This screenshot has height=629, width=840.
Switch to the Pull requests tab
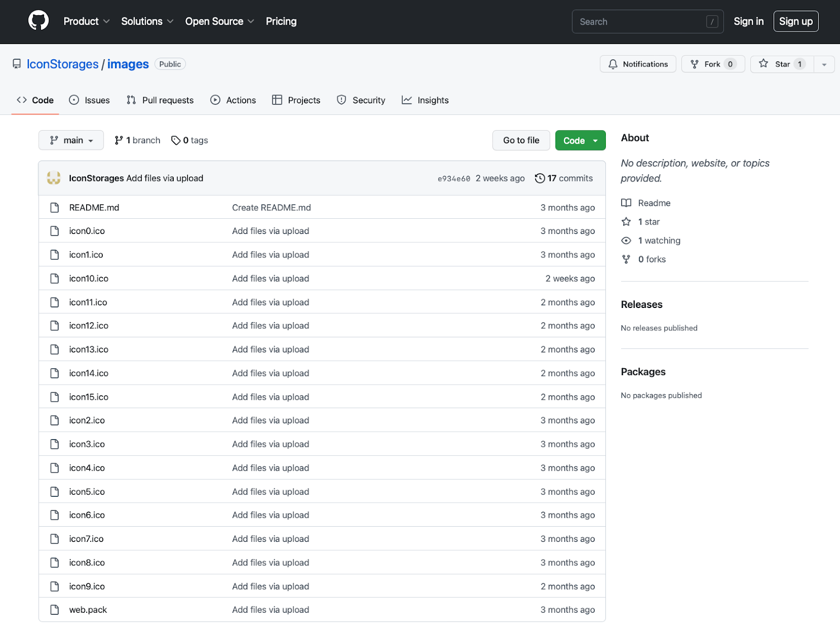pos(160,100)
